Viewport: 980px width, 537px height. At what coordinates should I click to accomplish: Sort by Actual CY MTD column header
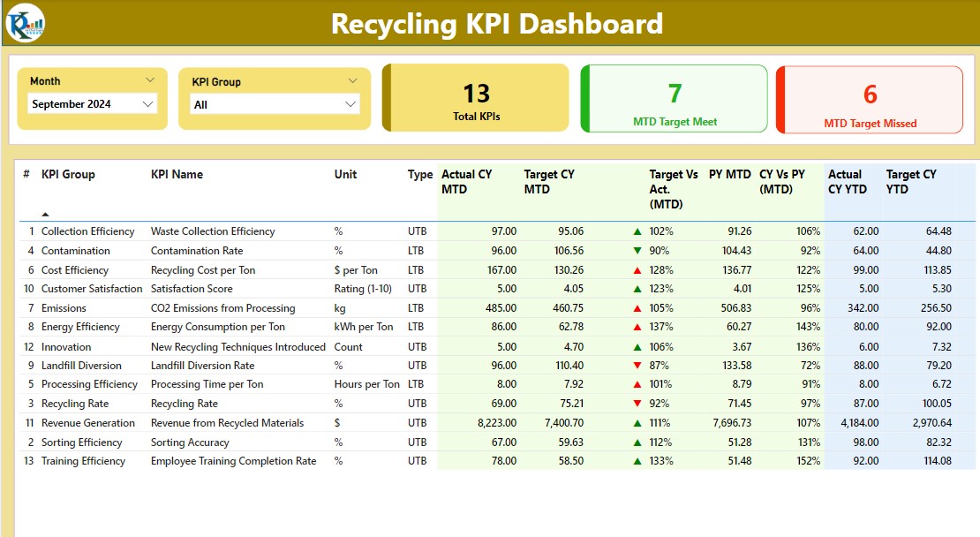[466, 182]
